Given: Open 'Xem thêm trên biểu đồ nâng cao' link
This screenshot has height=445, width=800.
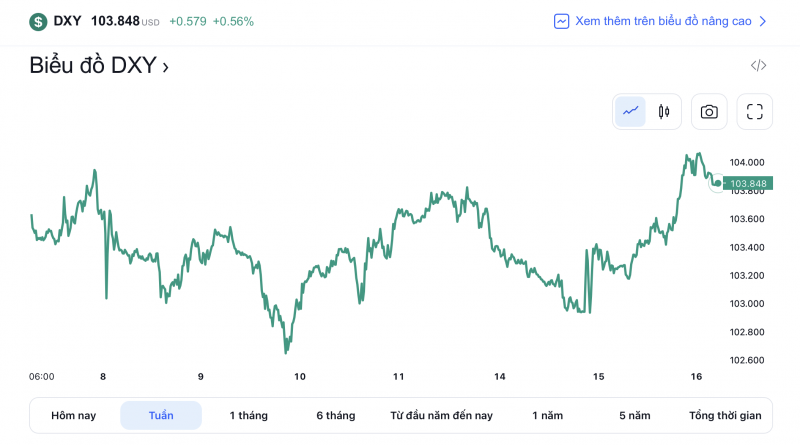Looking at the screenshot, I should [663, 21].
